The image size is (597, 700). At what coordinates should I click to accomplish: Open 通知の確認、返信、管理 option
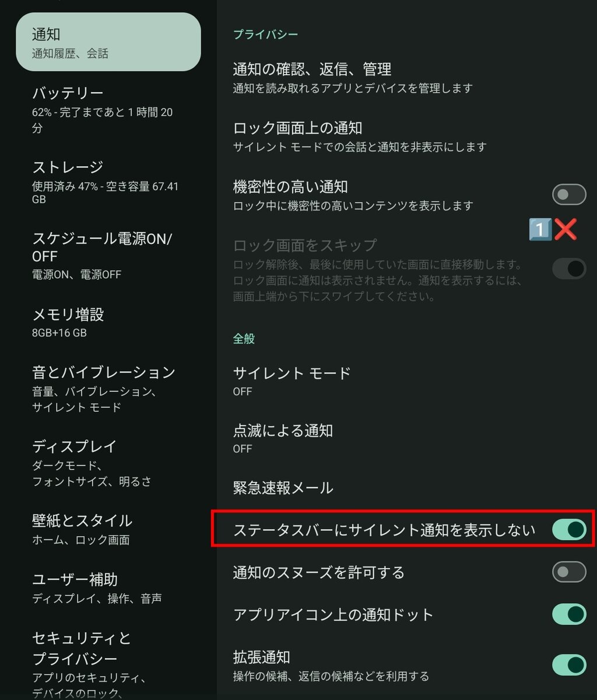point(407,78)
